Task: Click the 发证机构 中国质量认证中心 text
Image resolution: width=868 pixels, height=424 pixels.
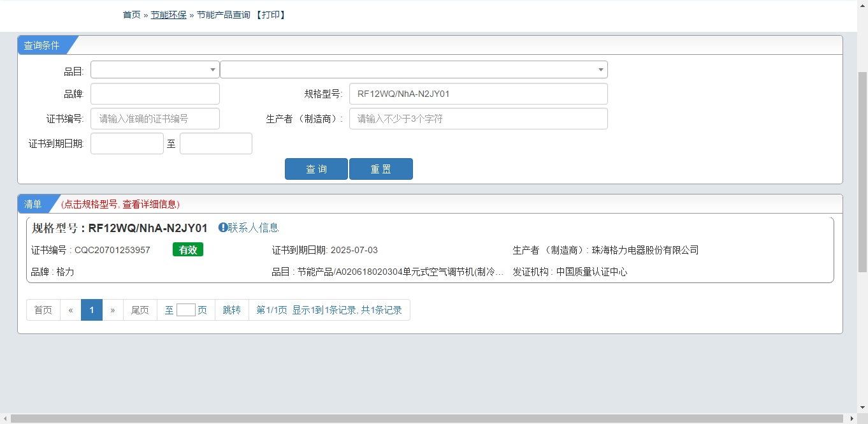Action: tap(570, 272)
